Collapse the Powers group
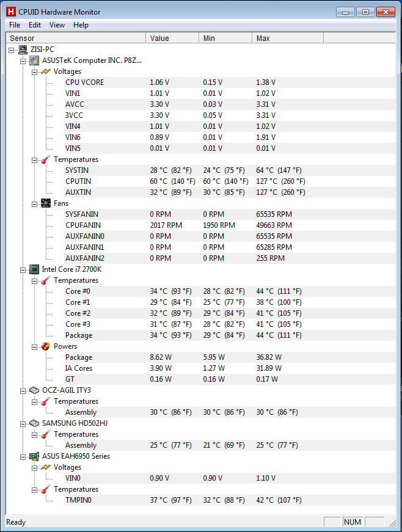 [x=35, y=347]
